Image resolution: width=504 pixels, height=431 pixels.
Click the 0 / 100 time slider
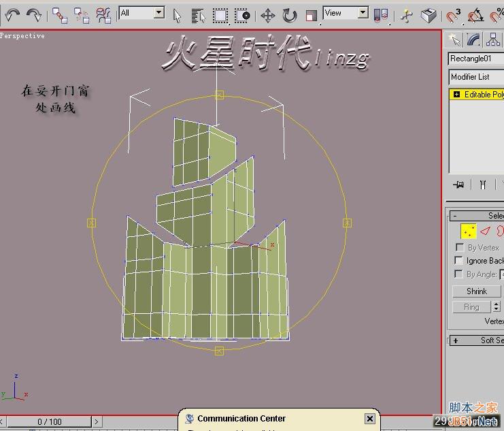49,421
